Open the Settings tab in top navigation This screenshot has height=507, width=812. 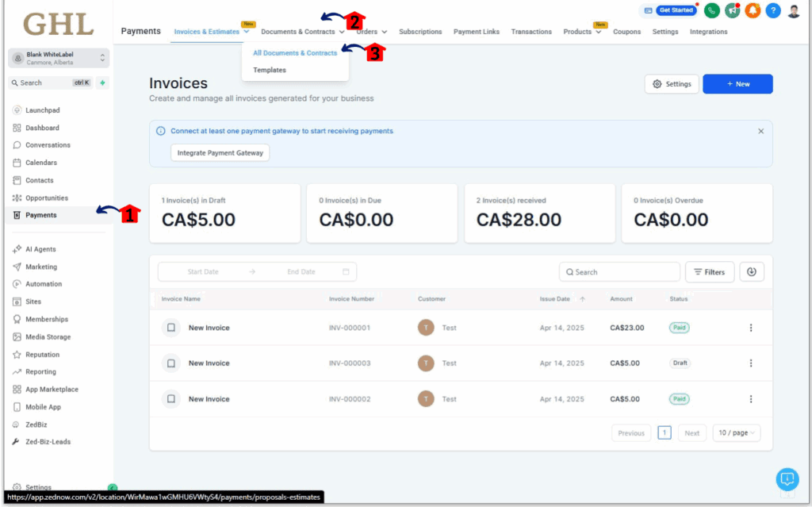click(x=665, y=32)
